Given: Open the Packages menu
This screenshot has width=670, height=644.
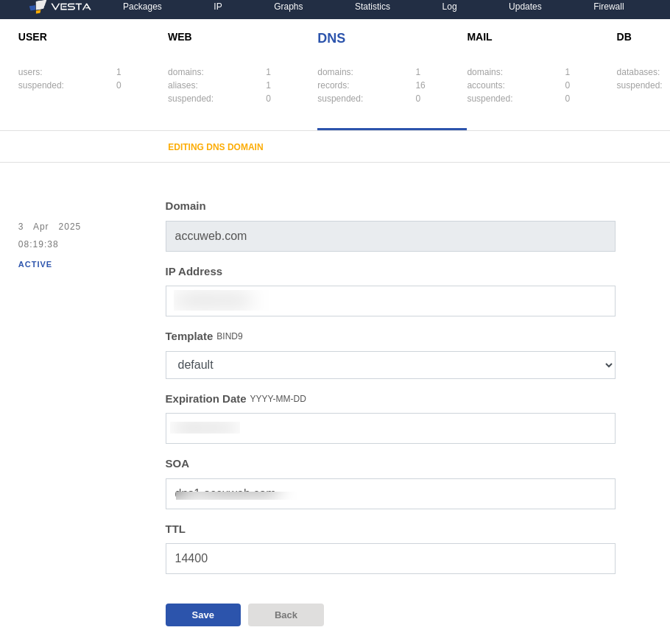Looking at the screenshot, I should tap(142, 7).
